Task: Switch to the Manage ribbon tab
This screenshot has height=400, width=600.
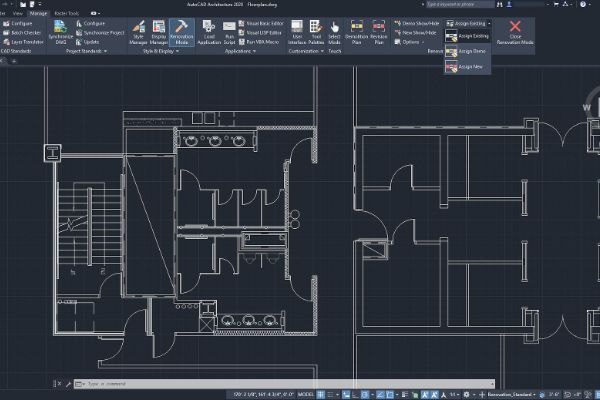Action: click(38, 13)
